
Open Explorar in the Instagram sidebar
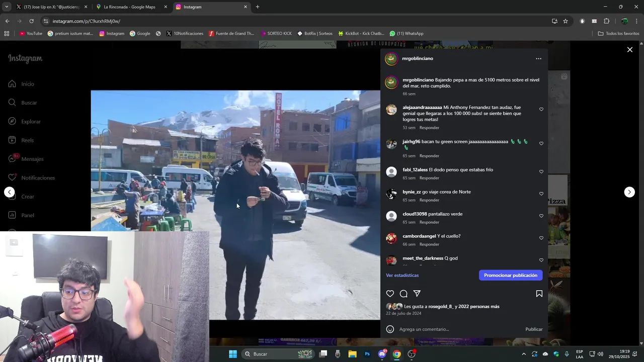24,122
